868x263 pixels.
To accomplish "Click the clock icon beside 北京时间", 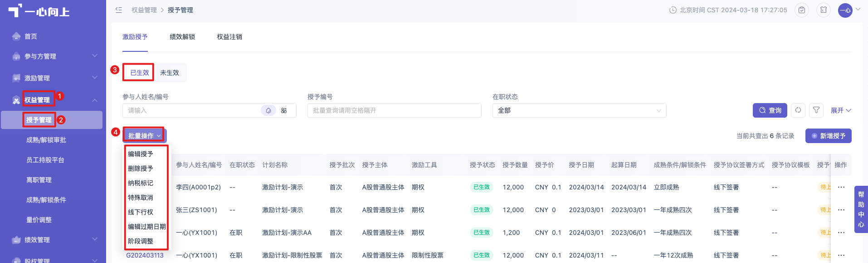I will pos(673,10).
